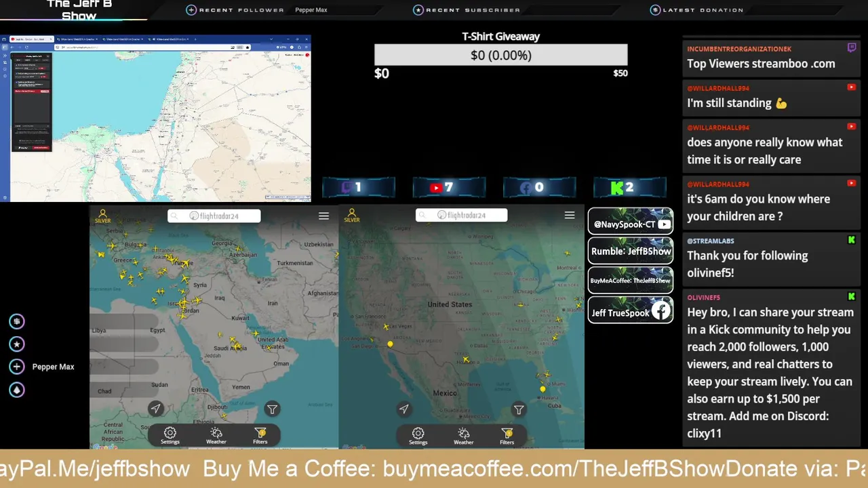Image resolution: width=868 pixels, height=488 pixels.
Task: Click "Thank you for following olivinef5!" message
Action: click(747, 264)
